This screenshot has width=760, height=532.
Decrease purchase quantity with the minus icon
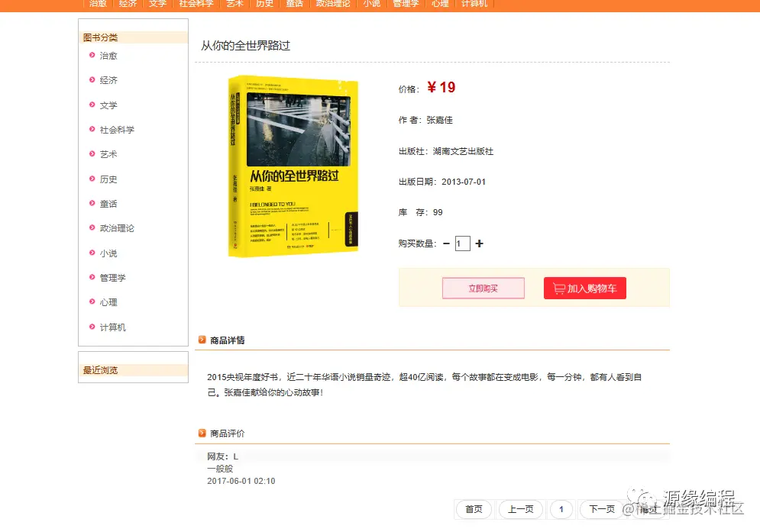[x=446, y=243]
